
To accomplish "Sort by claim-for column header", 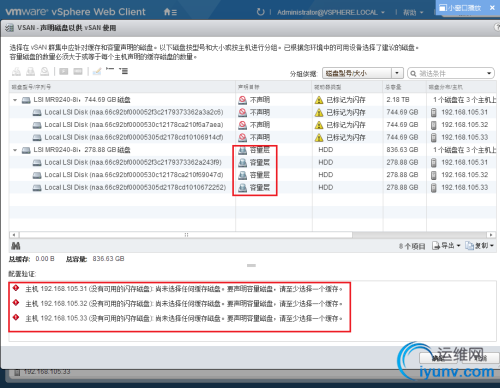I will point(274,87).
